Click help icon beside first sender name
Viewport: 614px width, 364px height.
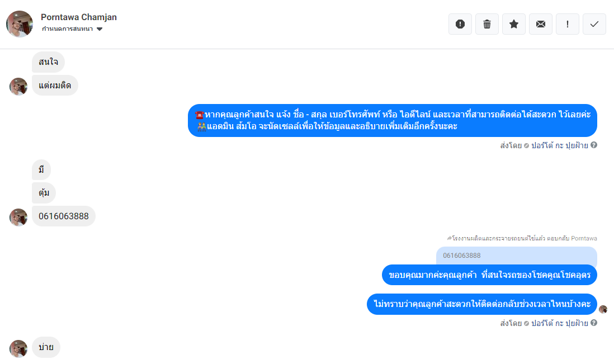594,145
